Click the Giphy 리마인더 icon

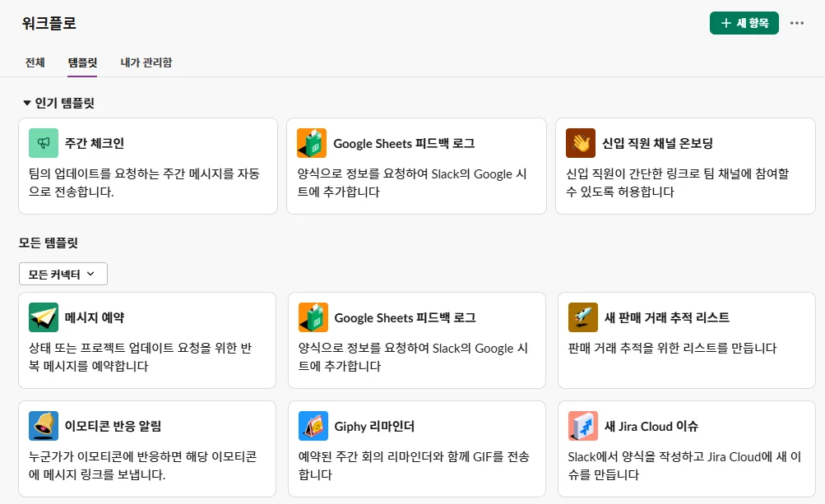(313, 426)
